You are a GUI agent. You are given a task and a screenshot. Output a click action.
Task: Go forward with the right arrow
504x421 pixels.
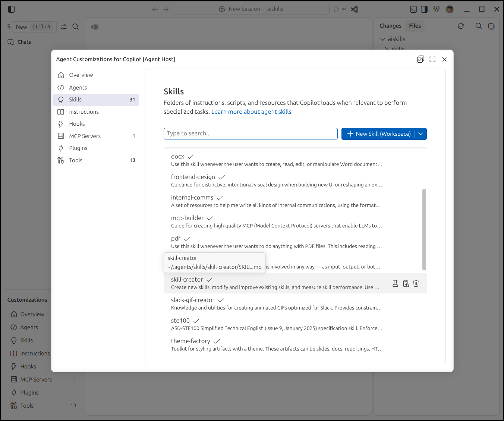pos(166,9)
